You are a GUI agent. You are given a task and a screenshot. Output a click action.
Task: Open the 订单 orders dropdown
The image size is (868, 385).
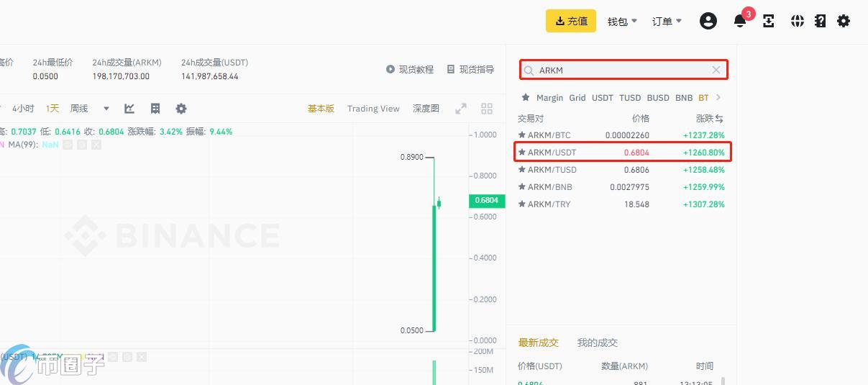(x=667, y=22)
